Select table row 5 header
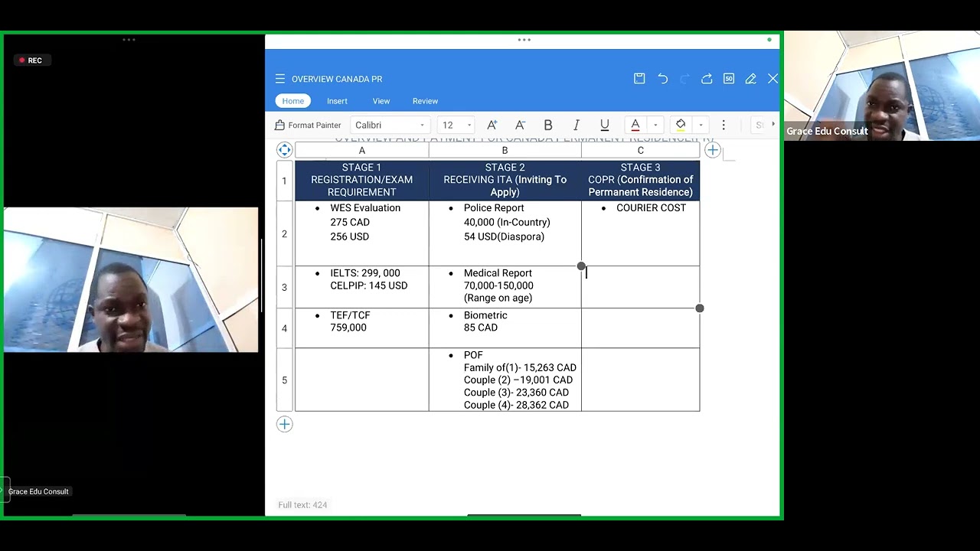This screenshot has width=980, height=551. [x=285, y=380]
